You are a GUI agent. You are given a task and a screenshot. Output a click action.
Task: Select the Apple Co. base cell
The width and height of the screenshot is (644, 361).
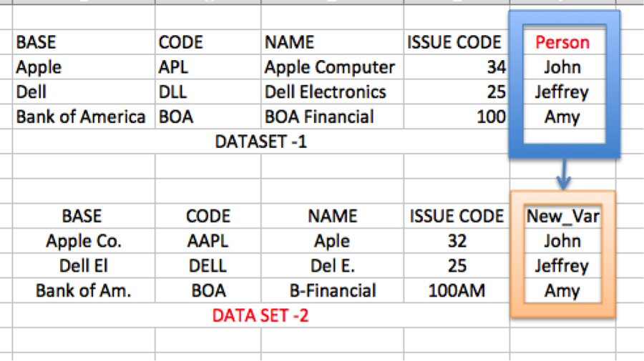point(83,241)
